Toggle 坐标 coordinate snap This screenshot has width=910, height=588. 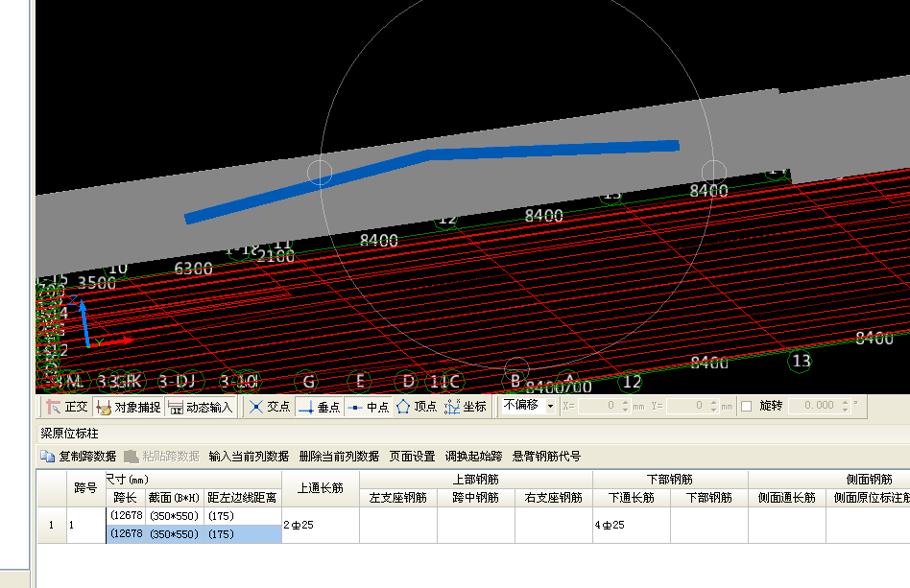click(465, 407)
